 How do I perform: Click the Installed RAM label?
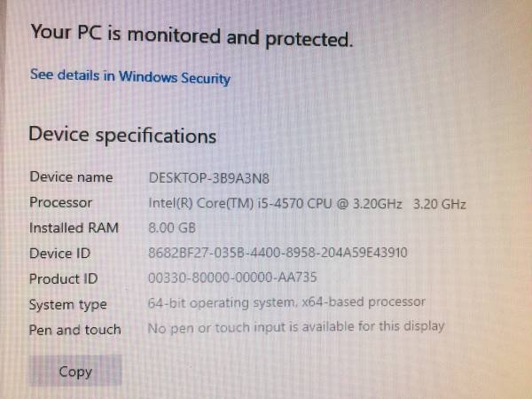point(74,228)
